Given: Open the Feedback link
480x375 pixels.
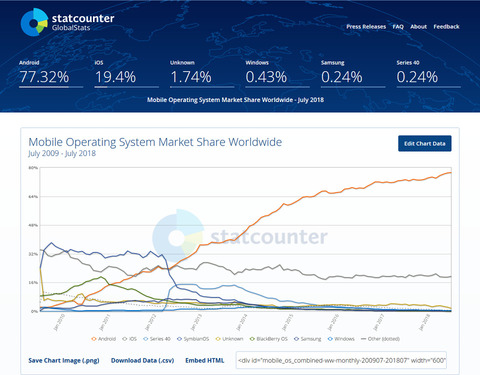Looking at the screenshot, I should [446, 27].
